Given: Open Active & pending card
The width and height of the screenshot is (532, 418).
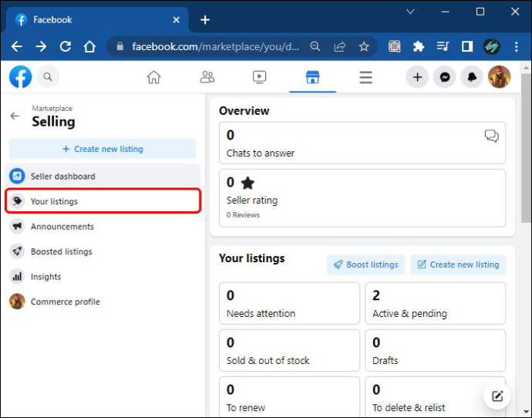Looking at the screenshot, I should (436, 303).
